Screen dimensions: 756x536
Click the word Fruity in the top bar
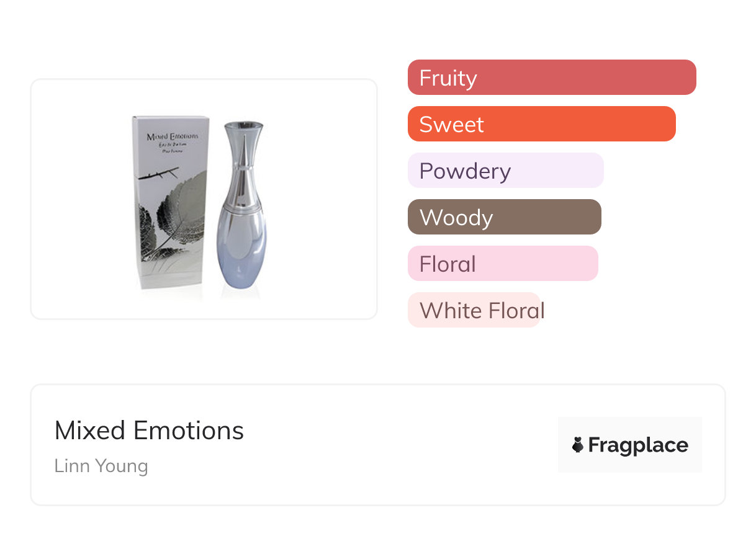click(448, 78)
